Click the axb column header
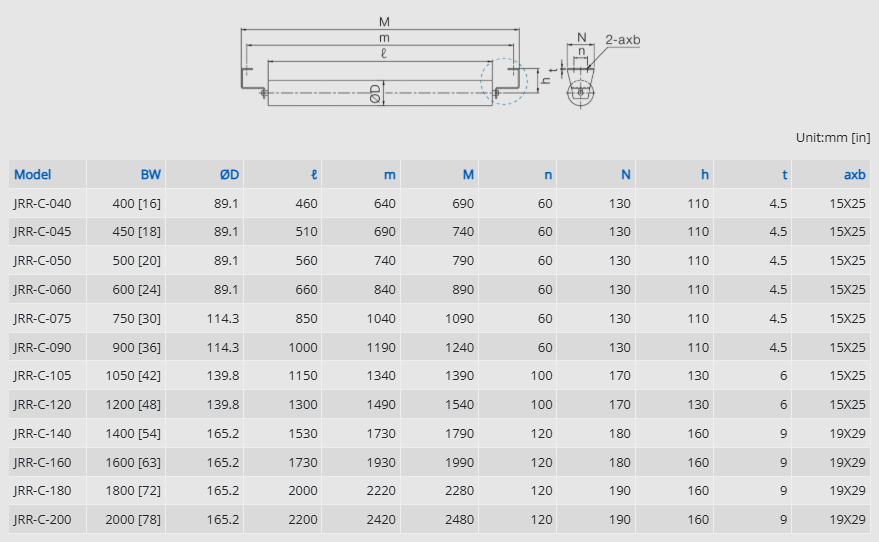Image resolution: width=879 pixels, height=542 pixels. click(x=854, y=174)
